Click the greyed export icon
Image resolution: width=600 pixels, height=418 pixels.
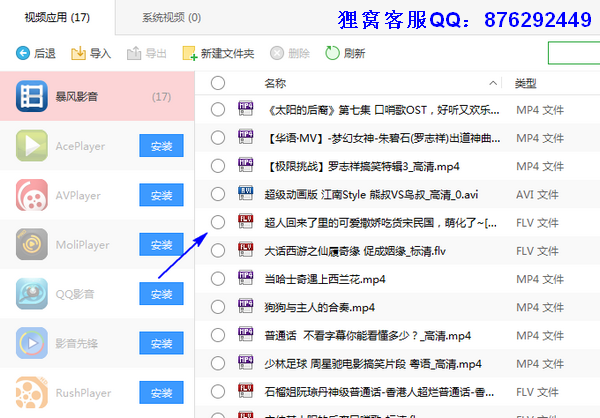point(134,53)
